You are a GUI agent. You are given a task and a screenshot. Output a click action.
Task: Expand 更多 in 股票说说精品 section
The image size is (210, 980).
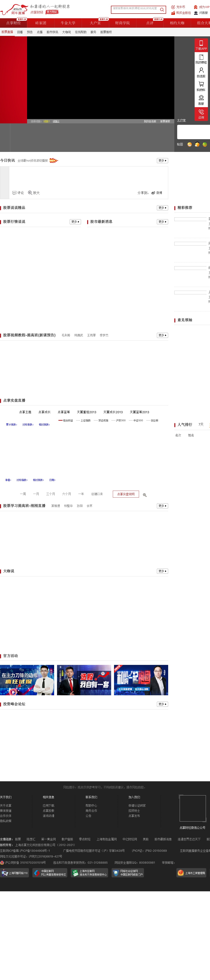[163, 208]
